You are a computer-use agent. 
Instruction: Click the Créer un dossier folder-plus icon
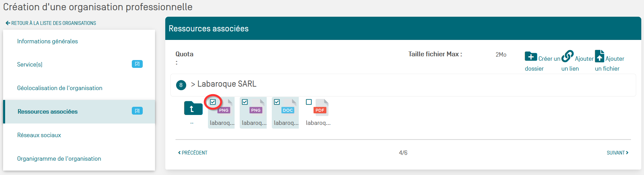tap(531, 57)
